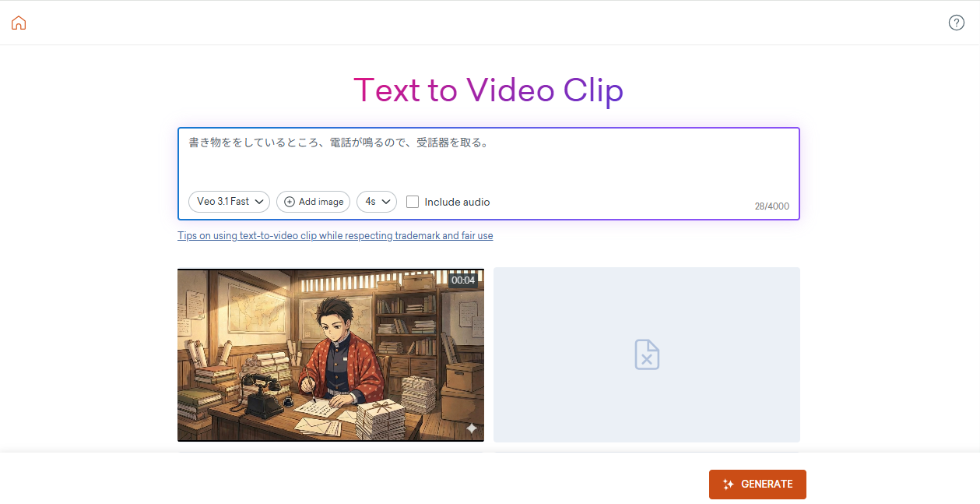The image size is (980, 504).
Task: Open the Veo 3.1 Fast model dropdown
Action: coord(229,202)
